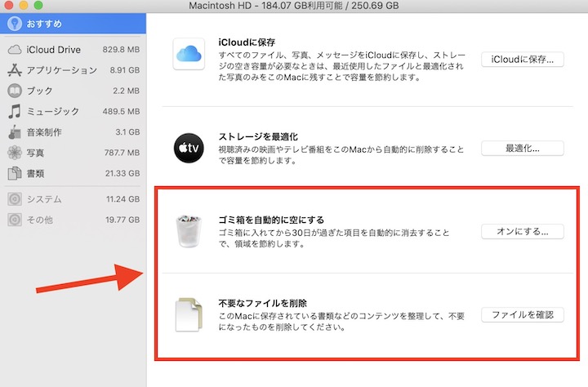Click the アプリケーション app icon in sidebar
Image resolution: width=588 pixels, height=387 pixels.
coord(15,70)
